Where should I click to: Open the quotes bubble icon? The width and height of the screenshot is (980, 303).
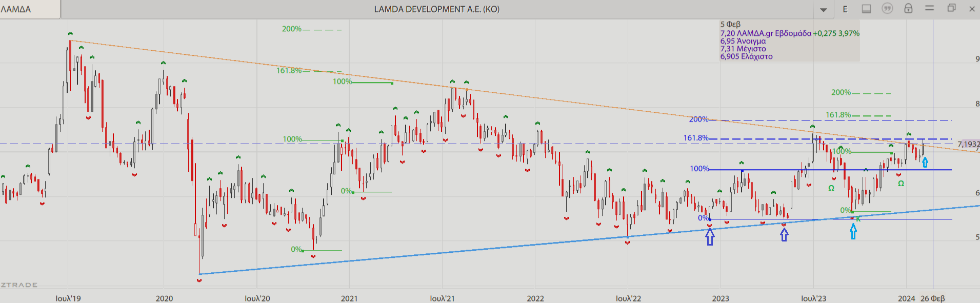pyautogui.click(x=887, y=8)
